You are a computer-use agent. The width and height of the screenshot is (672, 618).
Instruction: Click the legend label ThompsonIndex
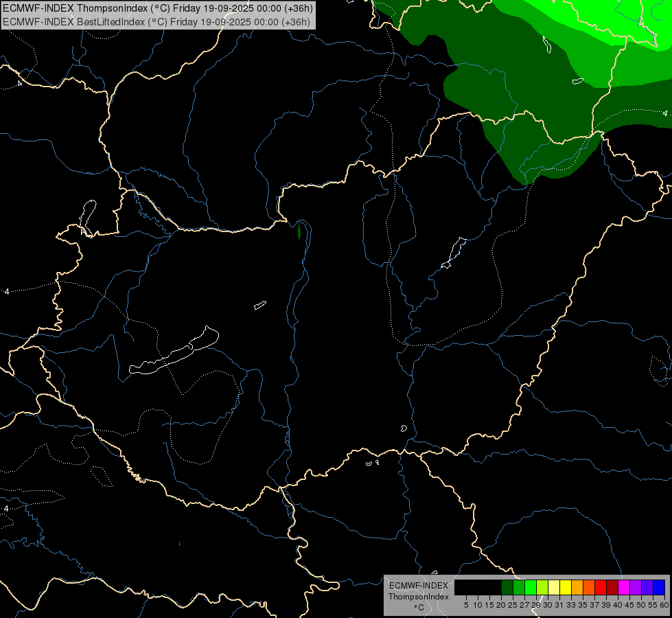click(x=419, y=597)
